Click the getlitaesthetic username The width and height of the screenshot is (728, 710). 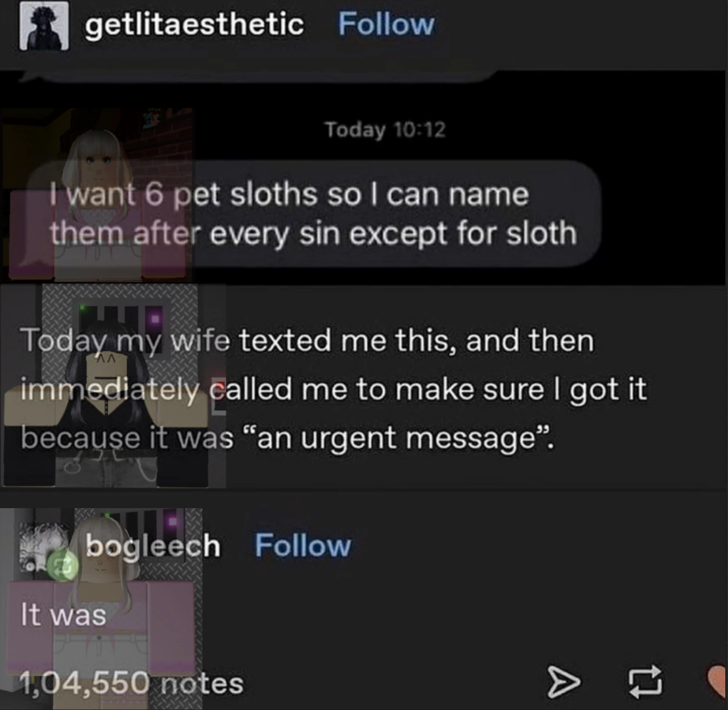[x=194, y=25]
